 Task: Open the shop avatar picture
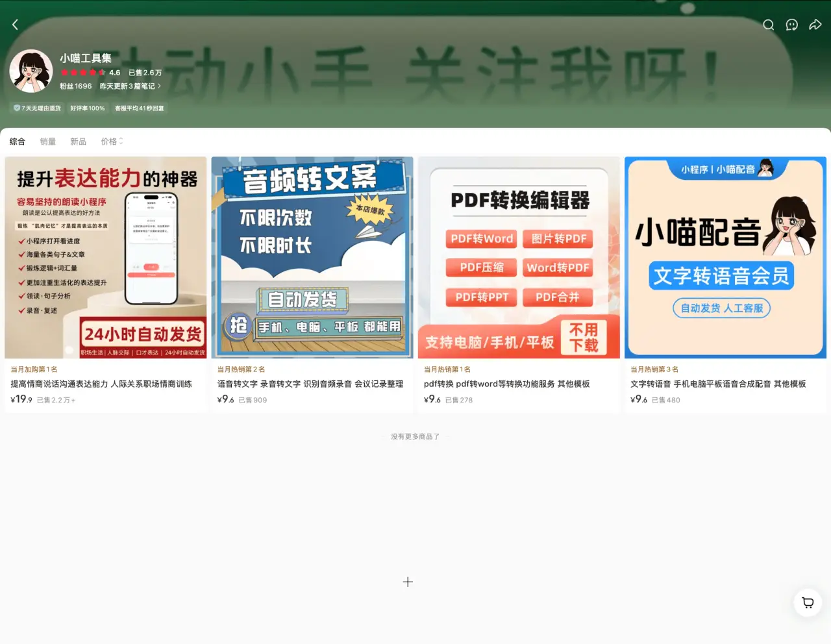tap(31, 71)
